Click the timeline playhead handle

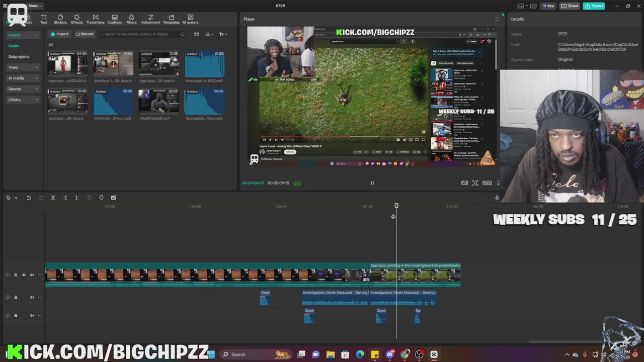396,206
